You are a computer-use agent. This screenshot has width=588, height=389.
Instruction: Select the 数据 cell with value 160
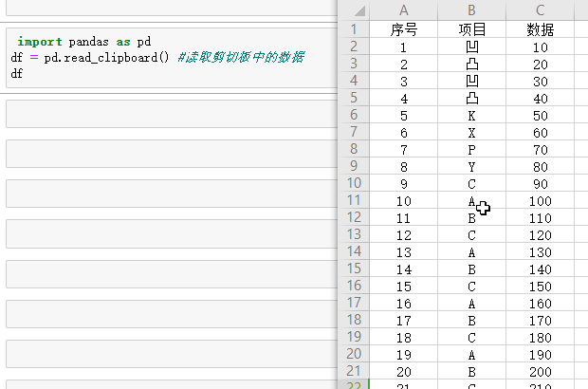[x=540, y=303]
